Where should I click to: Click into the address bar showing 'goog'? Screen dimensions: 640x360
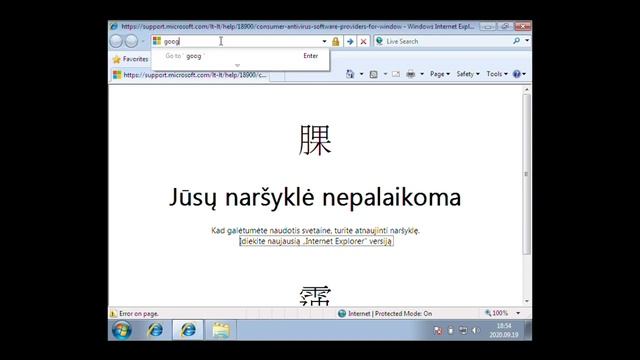coord(241,41)
